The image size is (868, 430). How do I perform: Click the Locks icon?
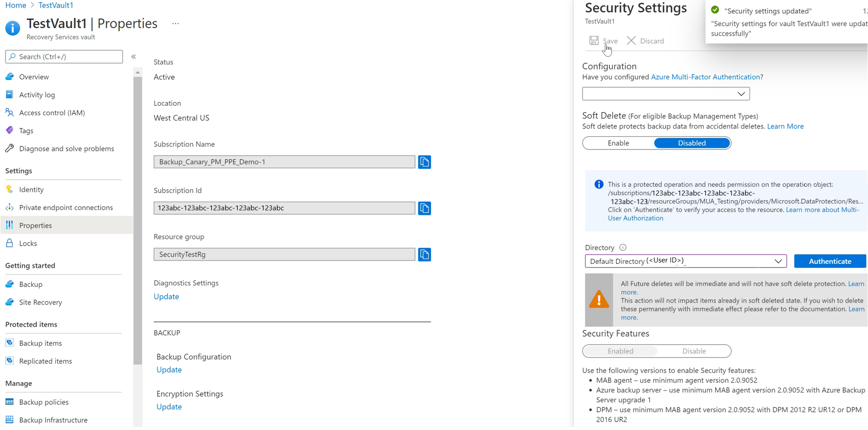(9, 243)
